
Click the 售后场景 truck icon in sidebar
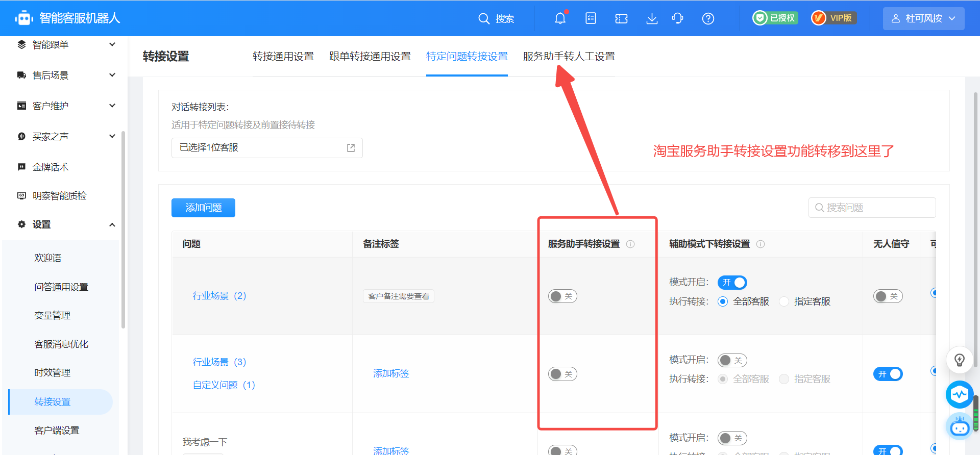(21, 75)
